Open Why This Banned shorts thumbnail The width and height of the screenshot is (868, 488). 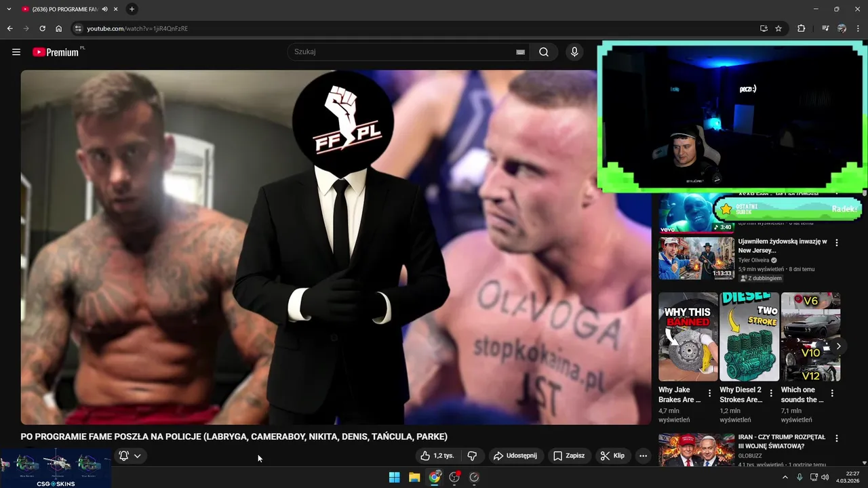[688, 337]
